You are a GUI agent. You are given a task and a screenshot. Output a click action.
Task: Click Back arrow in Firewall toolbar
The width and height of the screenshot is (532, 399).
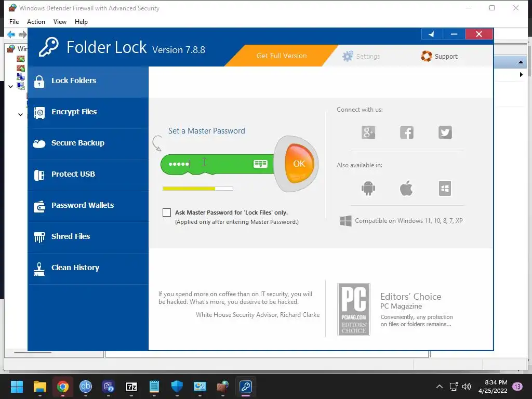coord(11,34)
